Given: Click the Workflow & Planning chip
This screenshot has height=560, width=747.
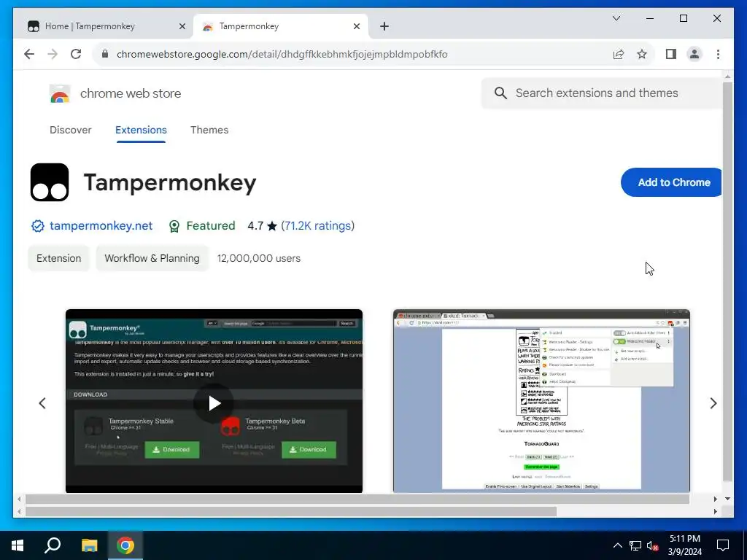Looking at the screenshot, I should (152, 258).
